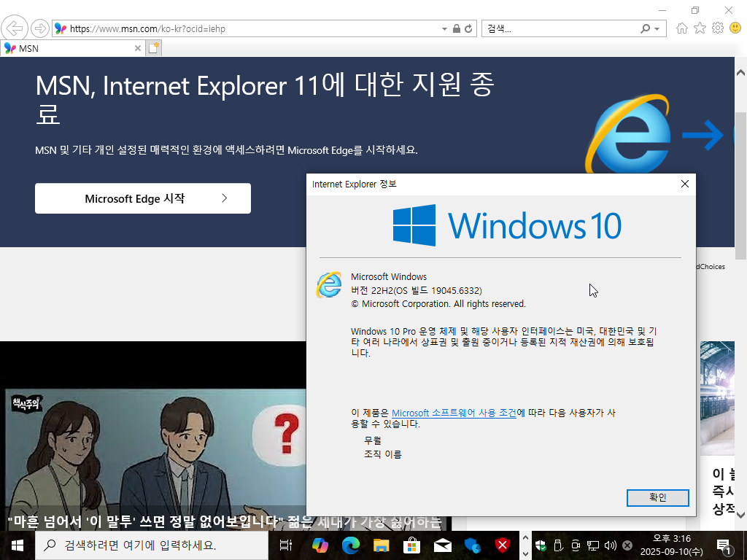
Task: Open the Mail app from the taskbar
Action: 441,545
